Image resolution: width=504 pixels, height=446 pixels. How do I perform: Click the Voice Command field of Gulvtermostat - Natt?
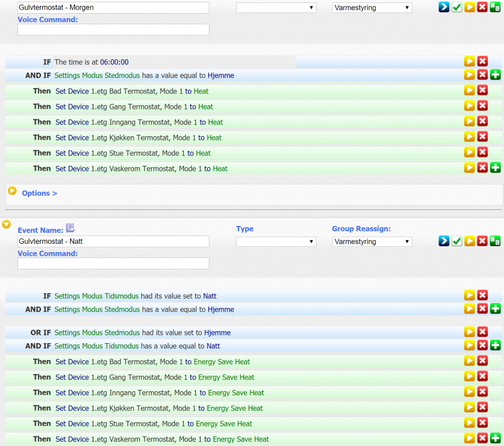(x=113, y=263)
